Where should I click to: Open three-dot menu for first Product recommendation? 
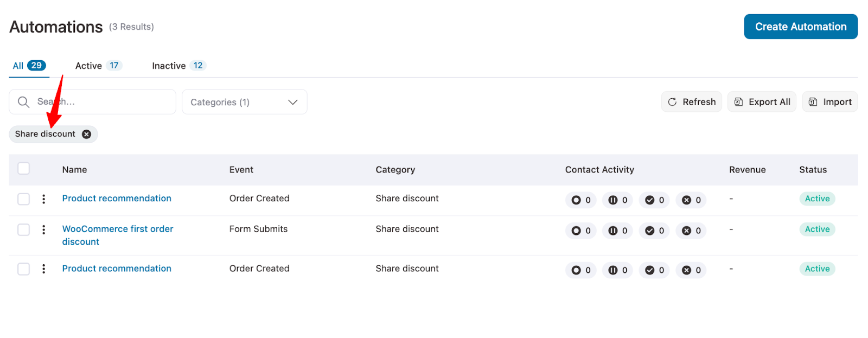(44, 199)
